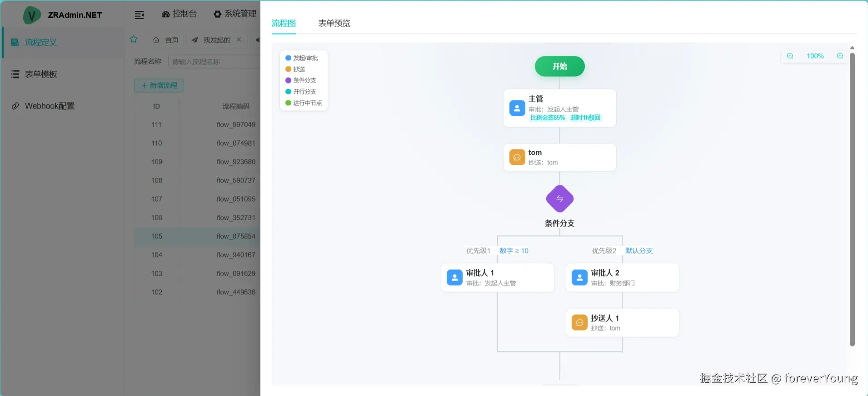
Task: Click the orange tom 抄送 node icon
Action: click(517, 157)
